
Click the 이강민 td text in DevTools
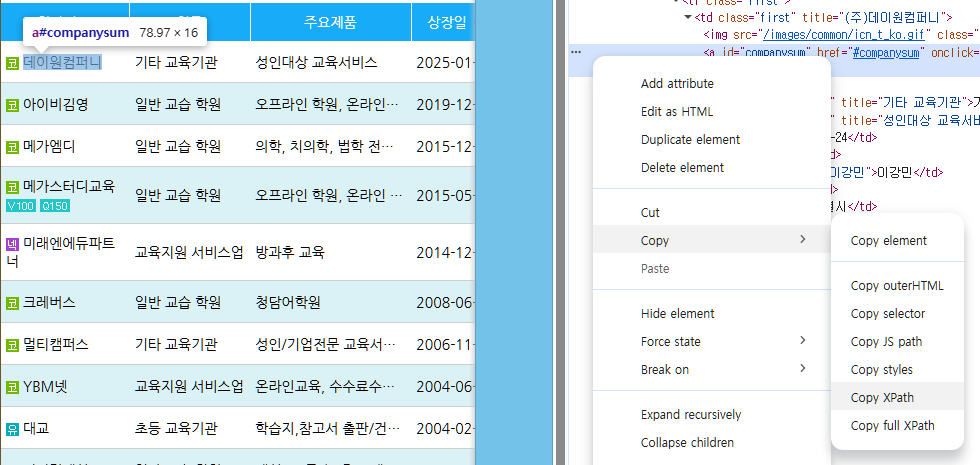click(x=896, y=172)
